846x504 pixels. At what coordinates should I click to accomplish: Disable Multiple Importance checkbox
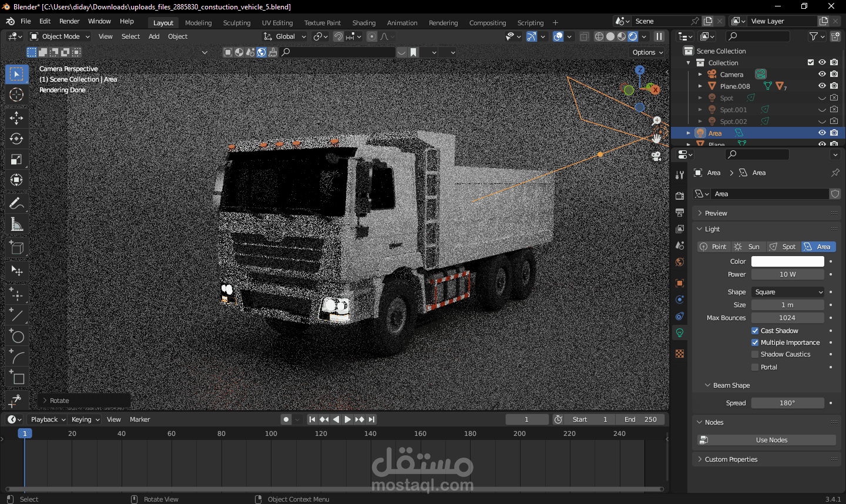pyautogui.click(x=755, y=342)
